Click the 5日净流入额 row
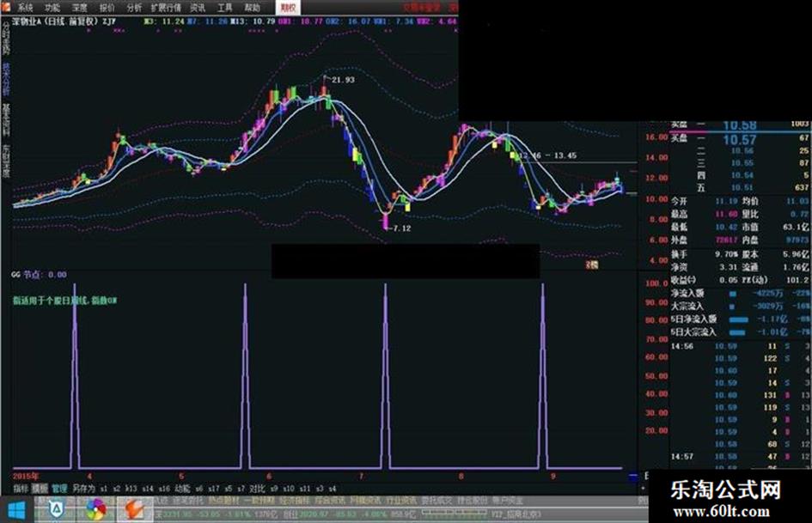 point(741,319)
